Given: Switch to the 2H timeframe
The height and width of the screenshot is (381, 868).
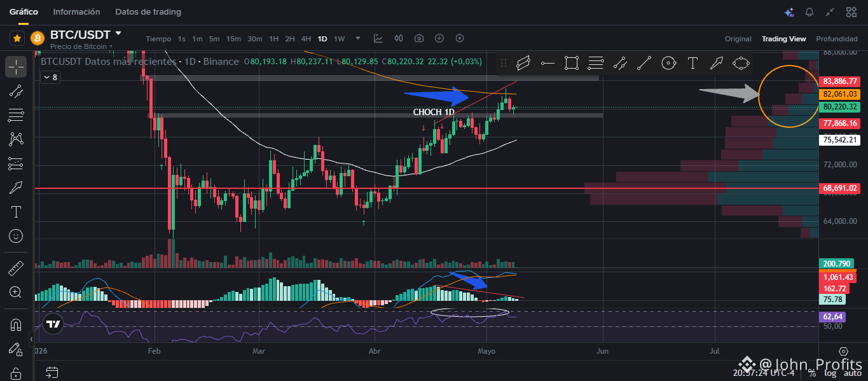Looking at the screenshot, I should click(290, 39).
